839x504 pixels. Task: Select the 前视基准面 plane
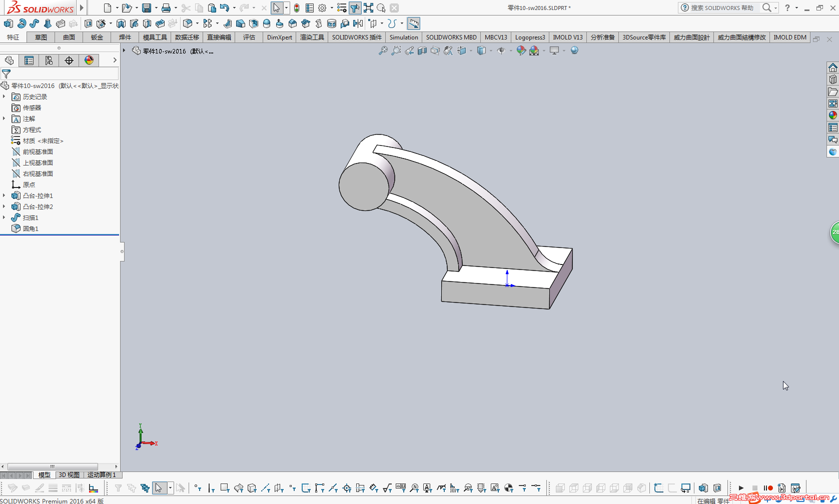pos(38,151)
